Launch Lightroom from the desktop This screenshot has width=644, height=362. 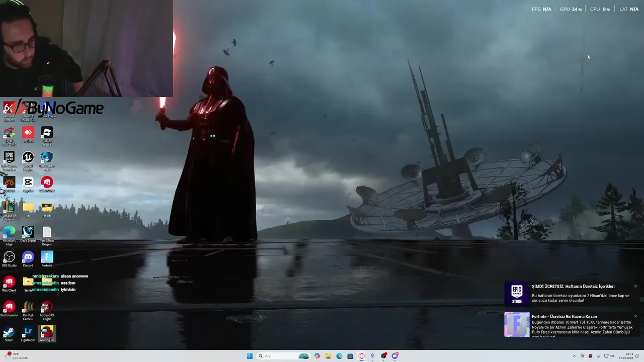tap(28, 334)
